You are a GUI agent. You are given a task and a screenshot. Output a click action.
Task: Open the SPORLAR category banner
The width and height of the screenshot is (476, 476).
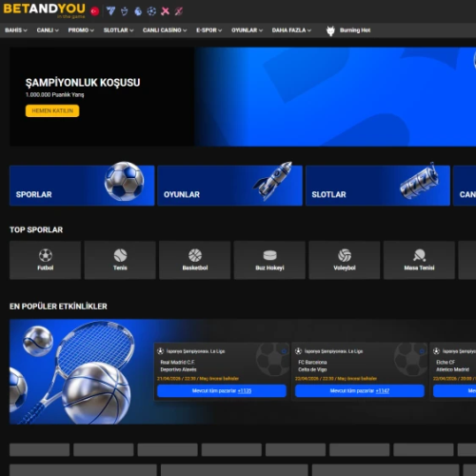point(82,186)
